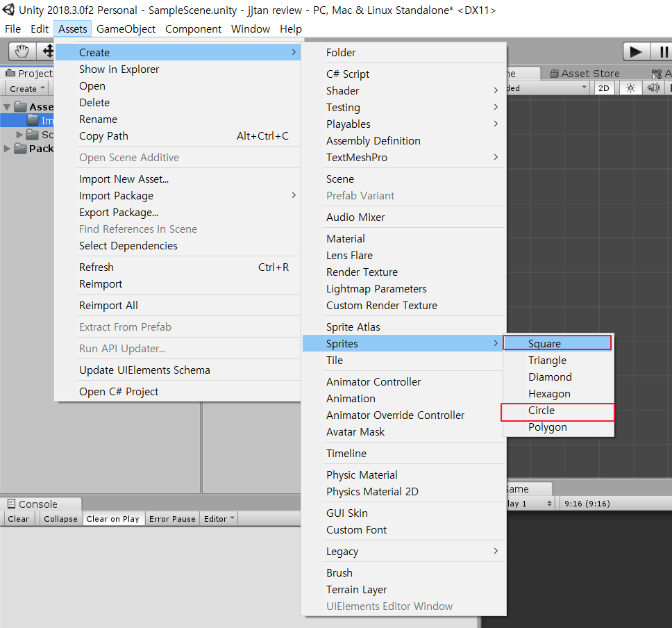Toggle Collapse in the Console
672x628 pixels.
pos(60,519)
